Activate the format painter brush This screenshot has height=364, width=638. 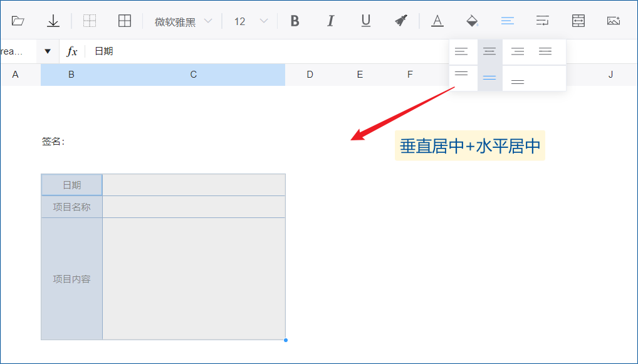[401, 21]
